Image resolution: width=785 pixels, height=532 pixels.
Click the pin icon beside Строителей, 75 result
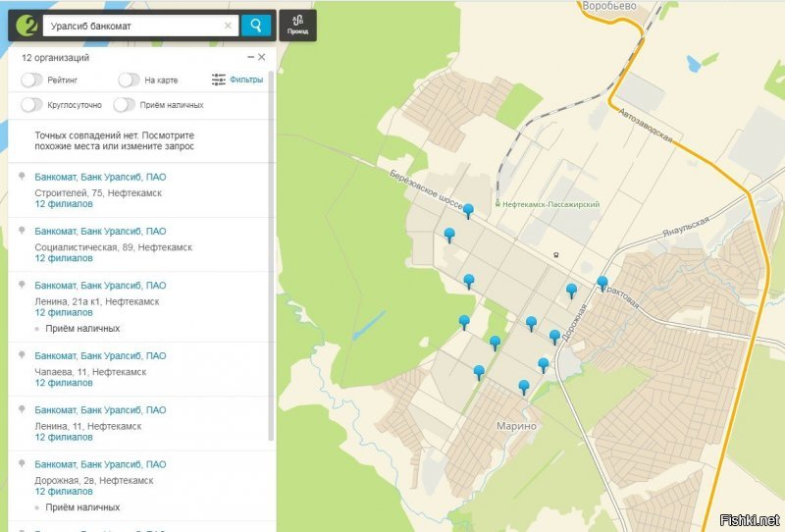click(x=22, y=176)
